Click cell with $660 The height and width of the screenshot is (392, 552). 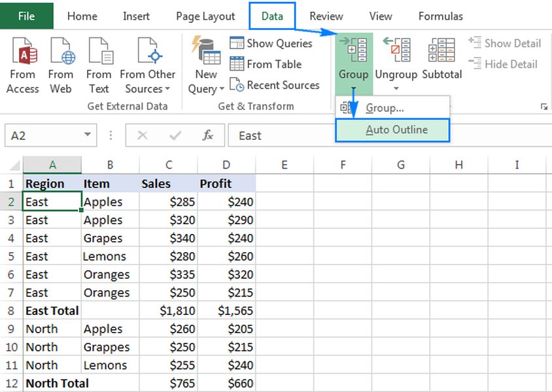point(226,384)
